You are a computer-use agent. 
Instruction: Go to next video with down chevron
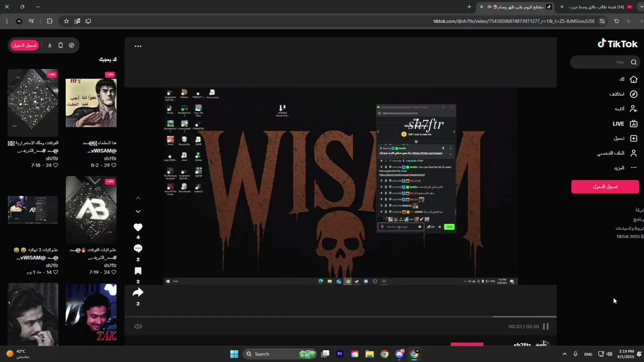pos(138,212)
